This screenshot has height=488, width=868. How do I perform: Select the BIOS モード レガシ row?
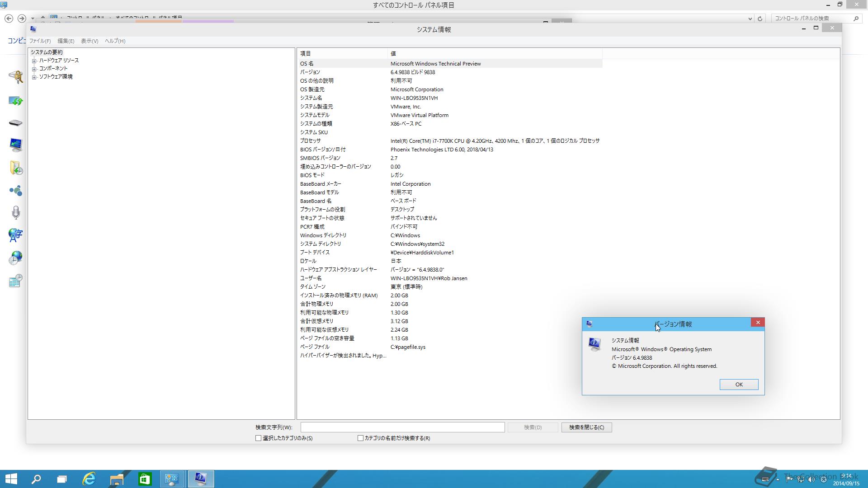tap(450, 175)
